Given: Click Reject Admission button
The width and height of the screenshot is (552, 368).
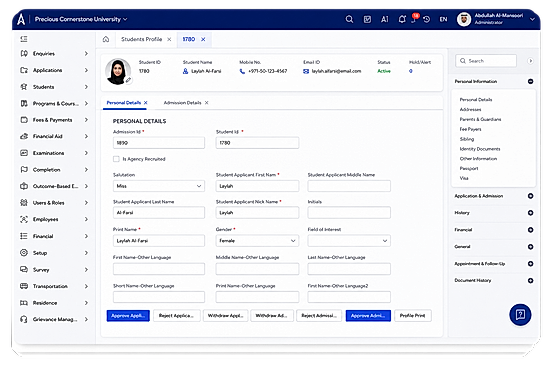Looking at the screenshot, I should click(x=319, y=316).
